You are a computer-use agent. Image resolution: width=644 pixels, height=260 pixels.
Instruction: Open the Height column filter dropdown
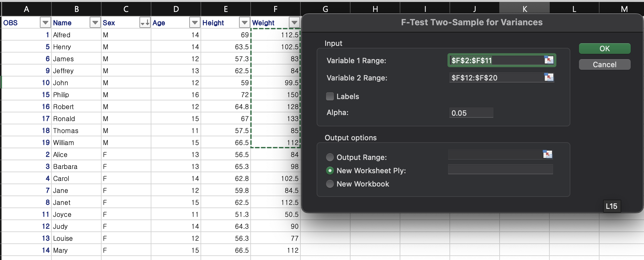244,23
